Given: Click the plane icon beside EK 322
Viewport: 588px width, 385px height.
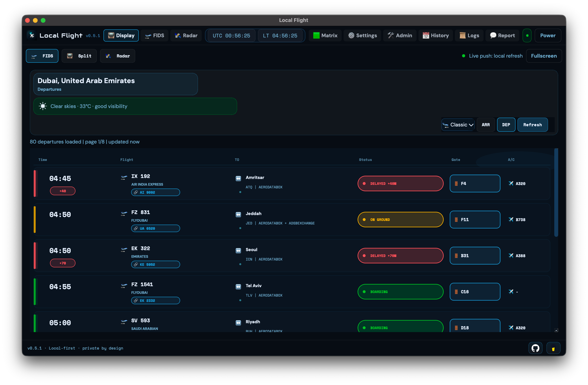Looking at the screenshot, I should (124, 249).
